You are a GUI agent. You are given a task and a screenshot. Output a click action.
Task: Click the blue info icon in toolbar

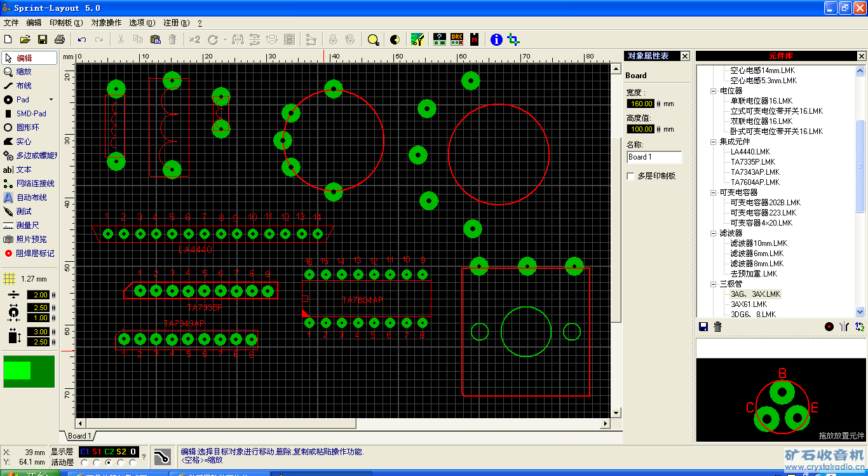496,39
